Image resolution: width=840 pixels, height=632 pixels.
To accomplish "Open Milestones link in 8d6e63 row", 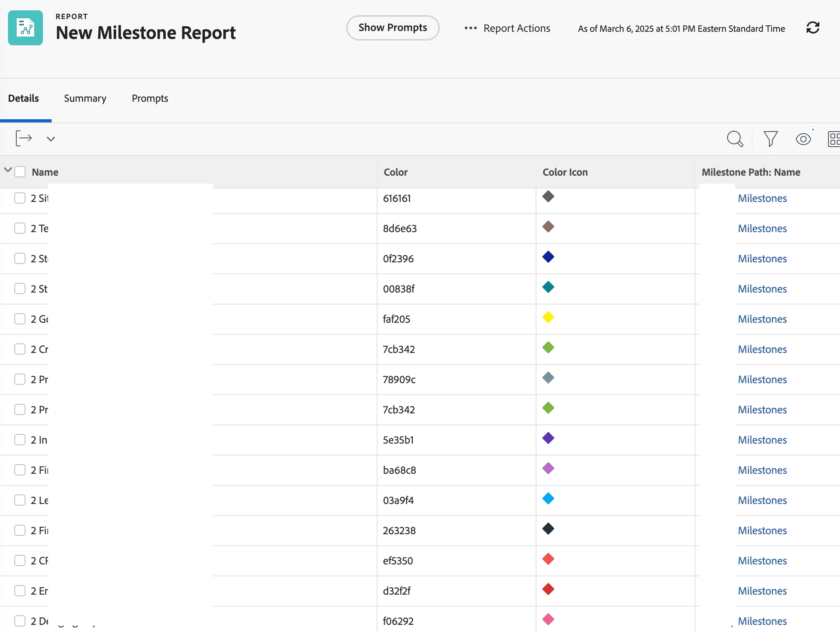I will [x=762, y=229].
